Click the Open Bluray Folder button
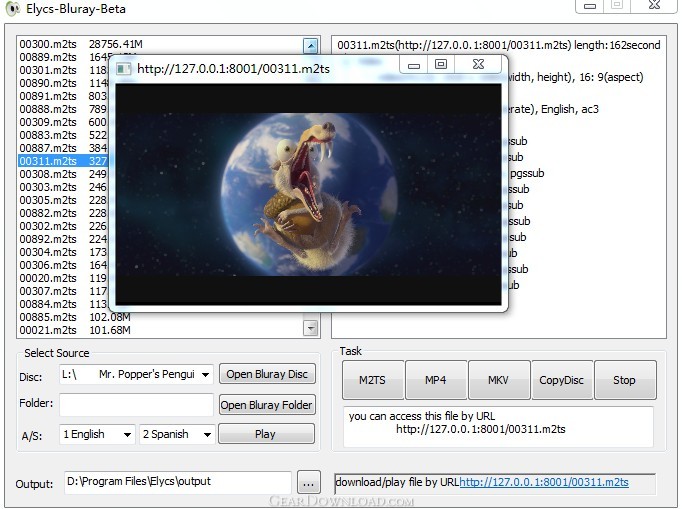 [267, 405]
